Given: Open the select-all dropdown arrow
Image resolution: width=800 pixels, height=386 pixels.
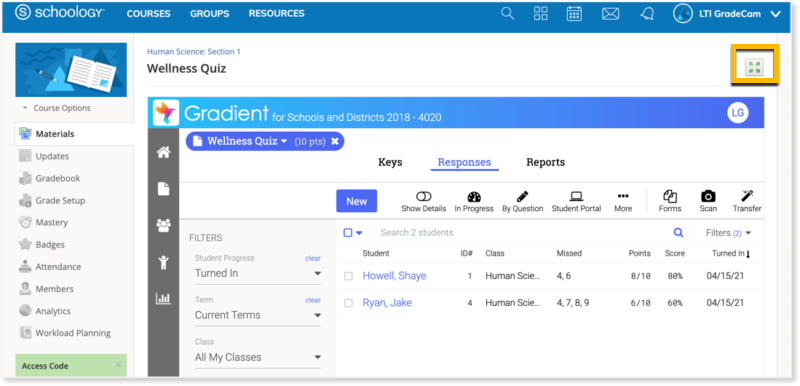Looking at the screenshot, I should point(359,233).
